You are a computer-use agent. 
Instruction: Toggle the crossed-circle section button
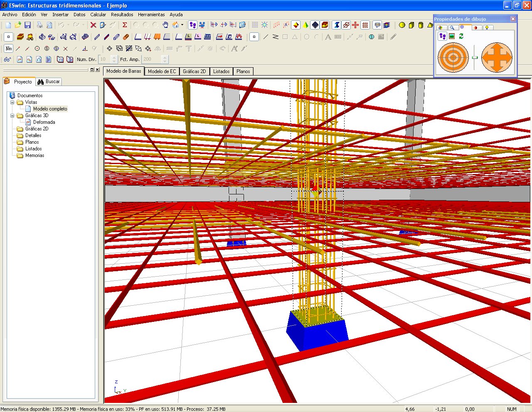click(x=346, y=25)
